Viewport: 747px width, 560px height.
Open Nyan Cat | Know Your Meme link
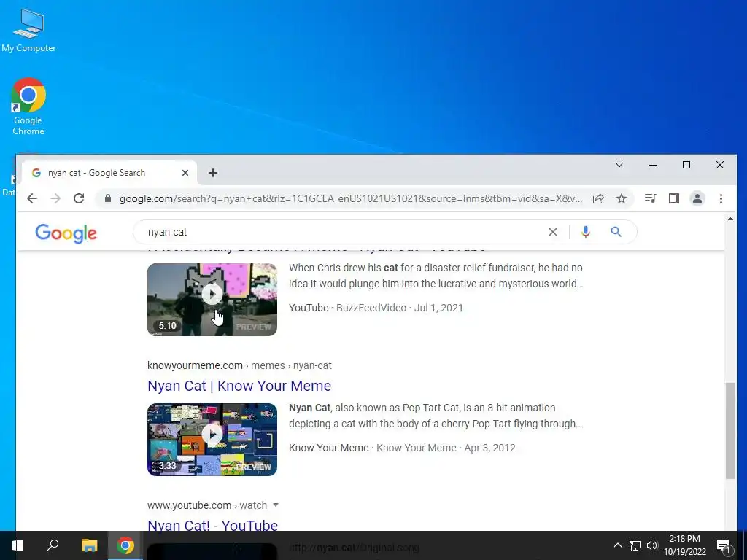tap(239, 386)
